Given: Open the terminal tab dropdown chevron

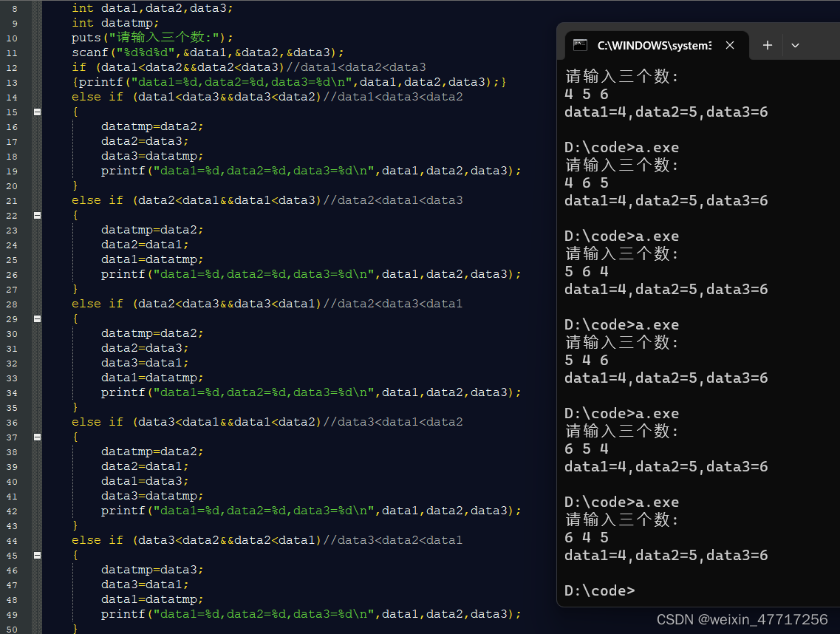Looking at the screenshot, I should (x=795, y=45).
